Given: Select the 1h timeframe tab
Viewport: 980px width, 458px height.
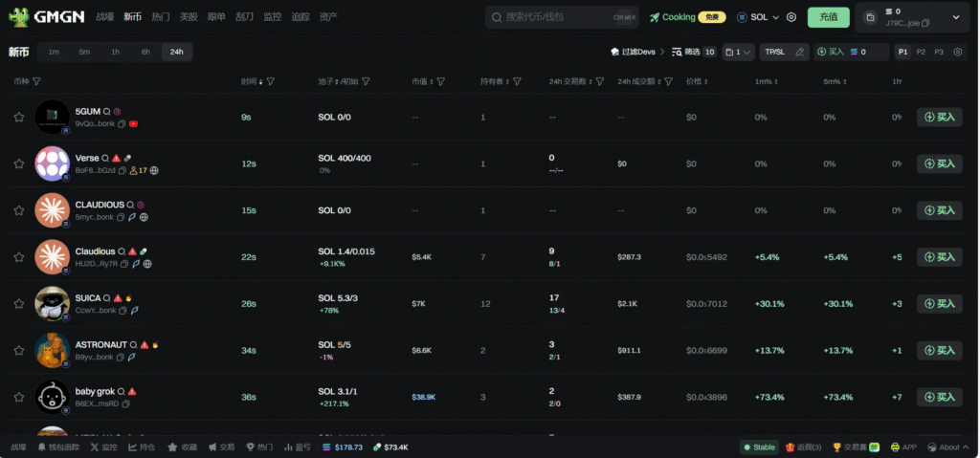Looking at the screenshot, I should pos(115,52).
